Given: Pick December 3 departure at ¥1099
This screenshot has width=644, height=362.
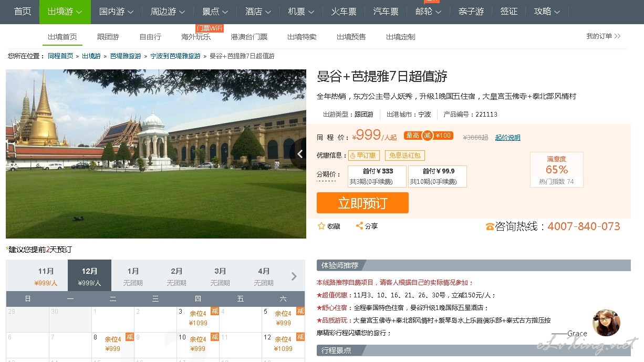Looking at the screenshot, I should 198,319.
